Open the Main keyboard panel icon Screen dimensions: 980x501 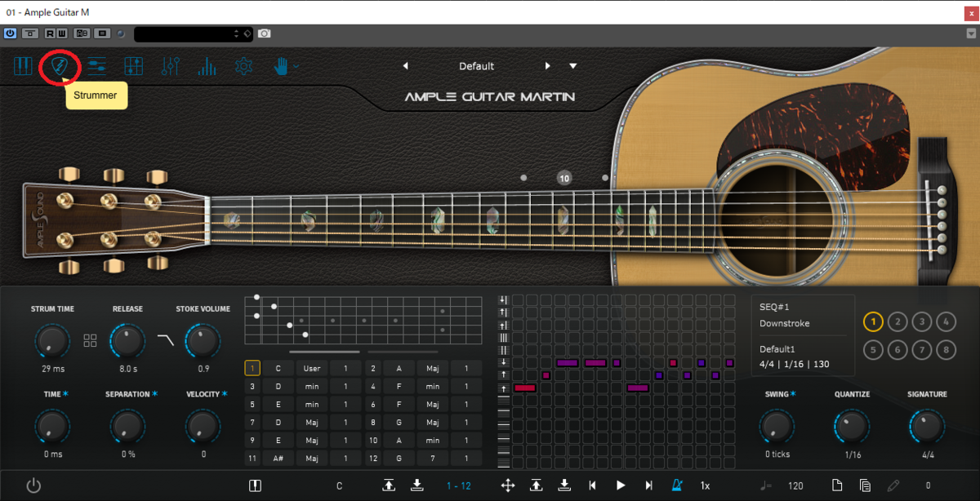pyautogui.click(x=23, y=66)
